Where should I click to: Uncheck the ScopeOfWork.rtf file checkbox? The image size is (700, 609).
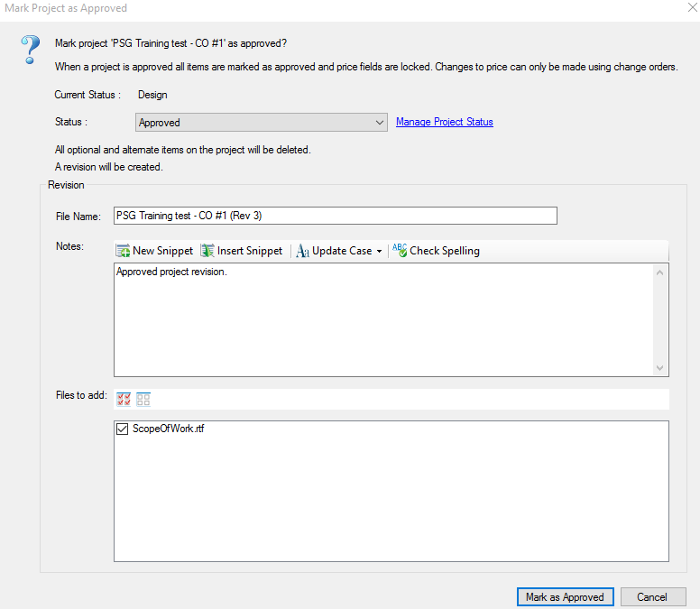[x=122, y=429]
